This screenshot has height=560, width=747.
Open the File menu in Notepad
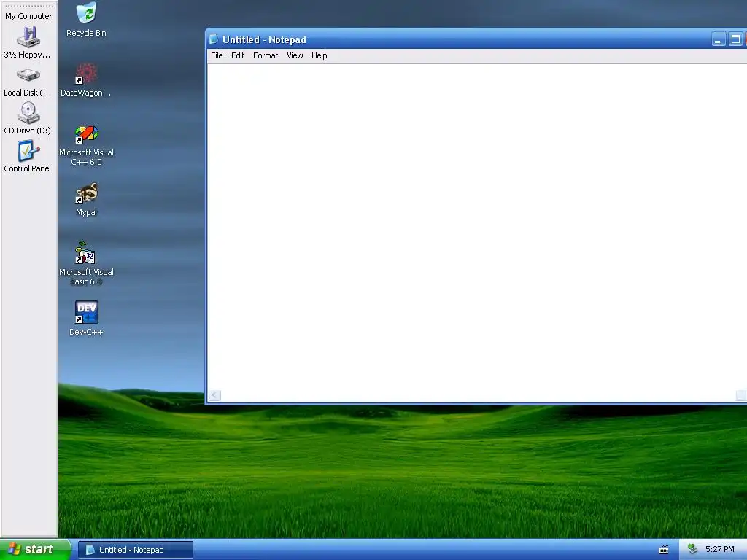pyautogui.click(x=217, y=55)
